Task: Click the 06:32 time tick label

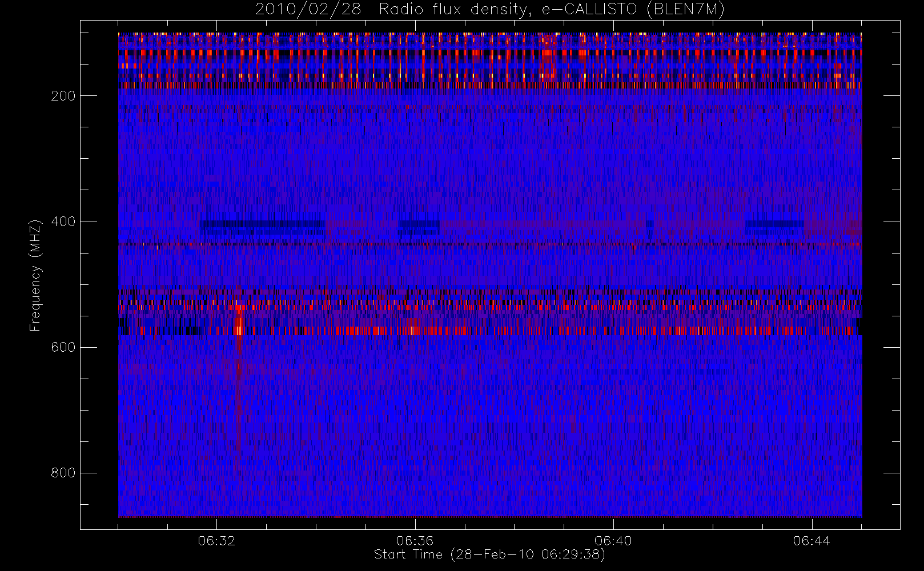Action: (x=216, y=541)
